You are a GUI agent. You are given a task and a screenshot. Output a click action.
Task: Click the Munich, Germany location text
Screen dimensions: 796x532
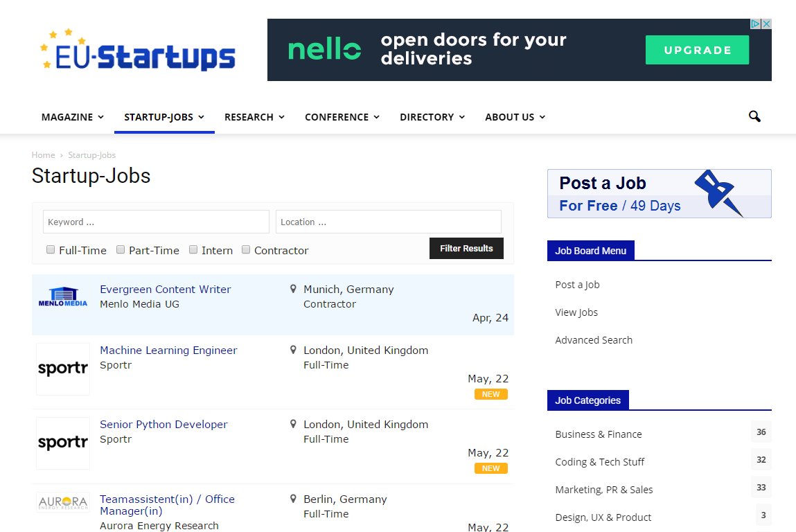coord(348,290)
